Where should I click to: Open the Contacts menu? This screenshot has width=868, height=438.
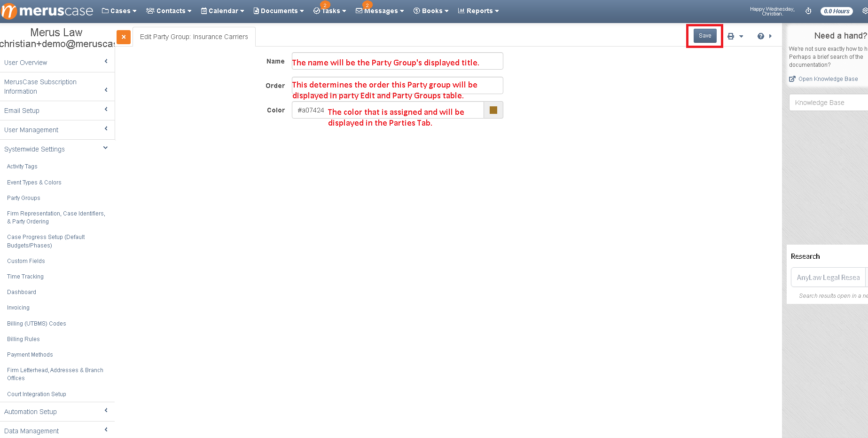(169, 11)
